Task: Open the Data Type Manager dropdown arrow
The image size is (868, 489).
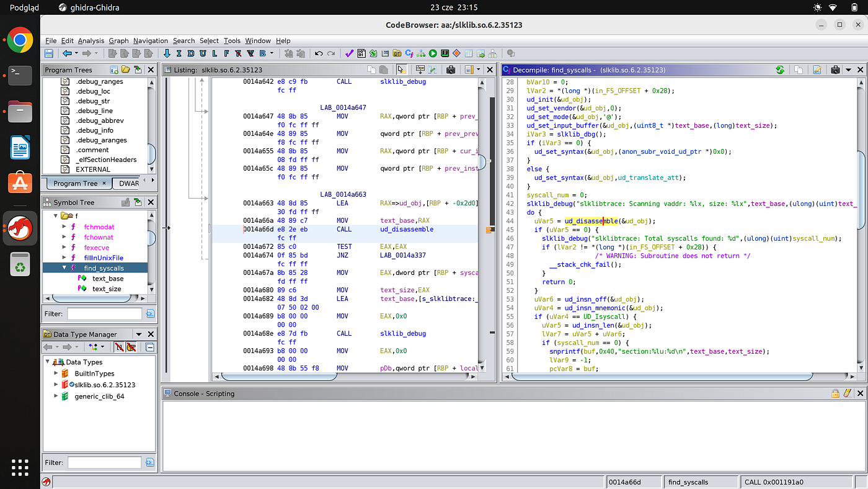Action: click(x=139, y=334)
